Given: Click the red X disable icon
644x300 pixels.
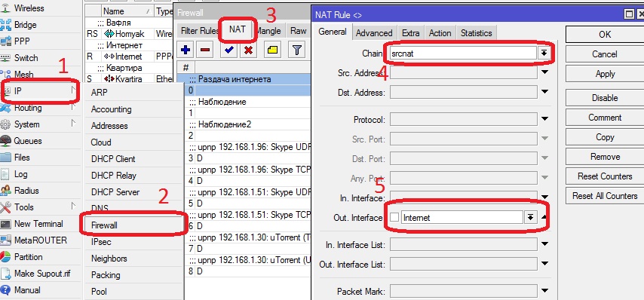Looking at the screenshot, I should 248,51.
